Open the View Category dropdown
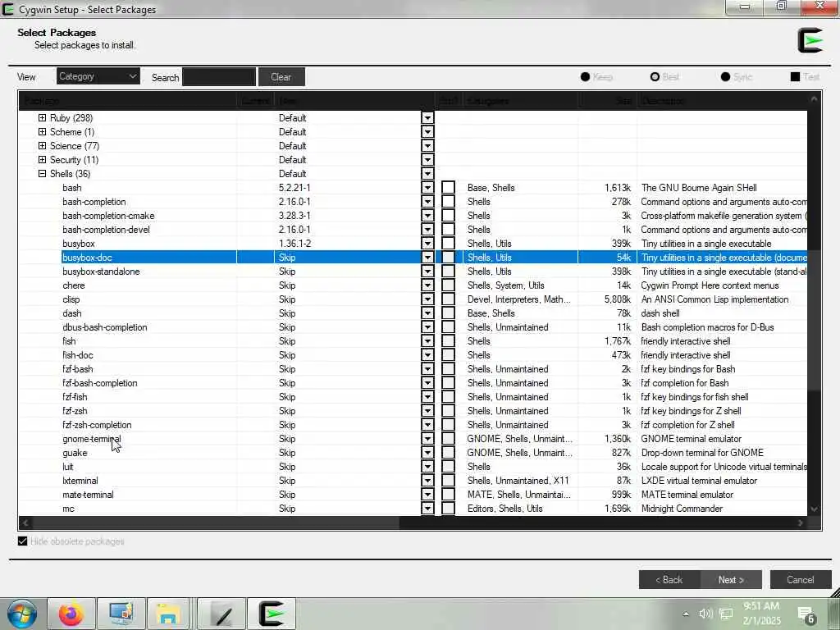This screenshot has width=840, height=630. pos(98,76)
